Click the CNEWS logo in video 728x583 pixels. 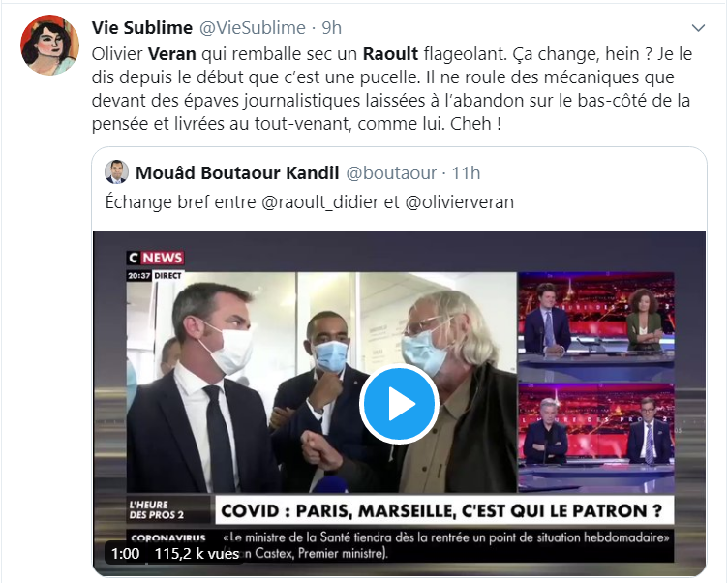click(156, 258)
